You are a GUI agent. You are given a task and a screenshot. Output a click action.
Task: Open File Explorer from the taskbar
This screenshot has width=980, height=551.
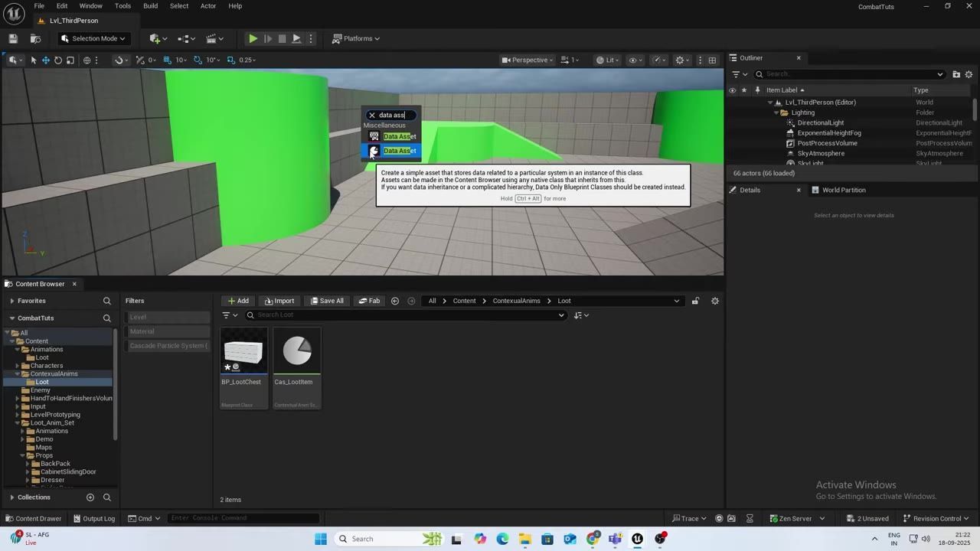525,539
